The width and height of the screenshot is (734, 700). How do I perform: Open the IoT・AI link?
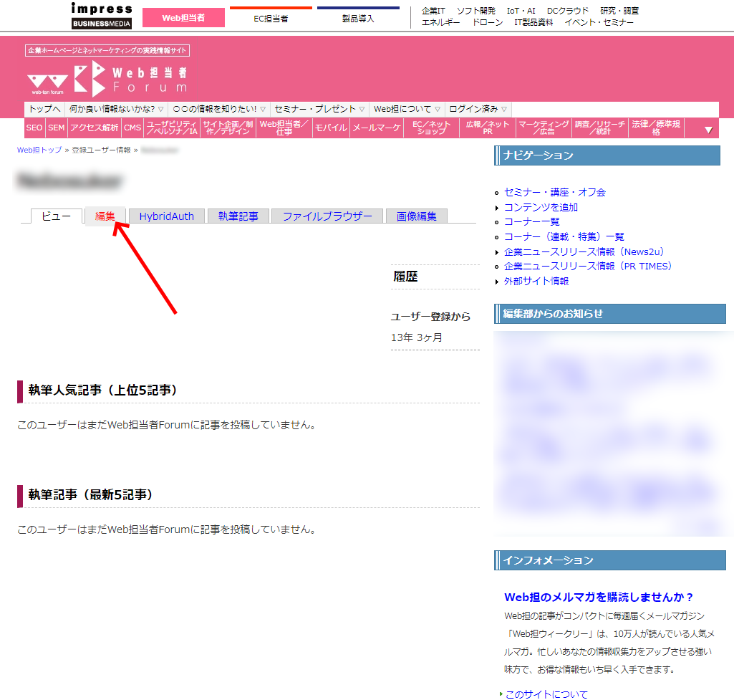click(521, 11)
